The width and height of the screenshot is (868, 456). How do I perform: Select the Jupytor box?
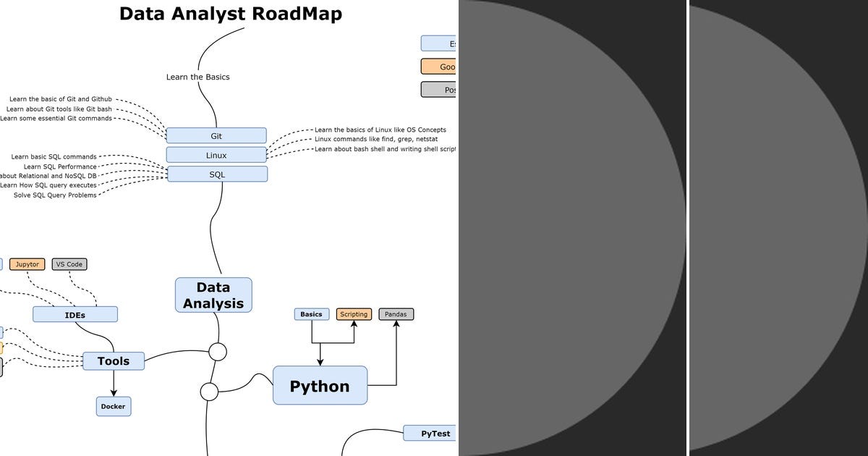27,263
